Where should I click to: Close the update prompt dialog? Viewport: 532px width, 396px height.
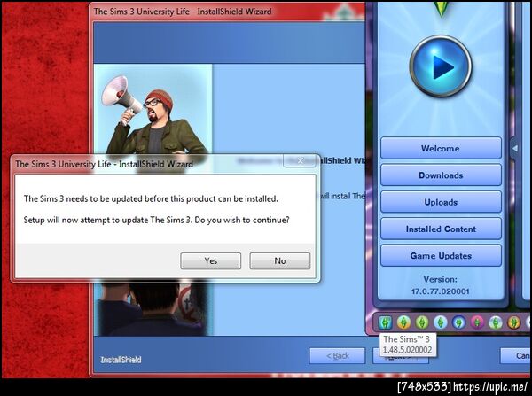coord(300,160)
